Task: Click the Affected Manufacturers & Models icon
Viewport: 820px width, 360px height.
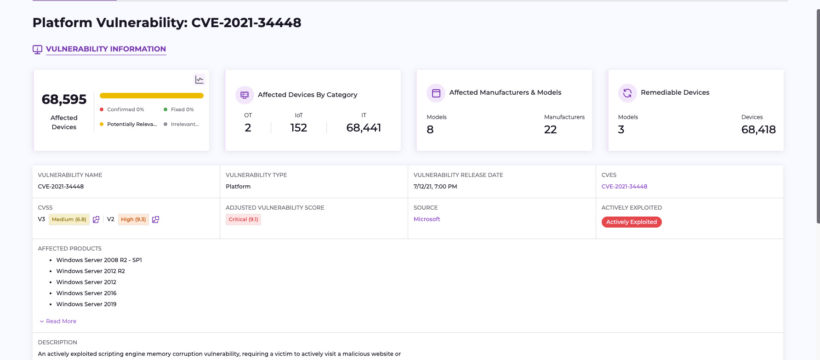Action: click(436, 93)
